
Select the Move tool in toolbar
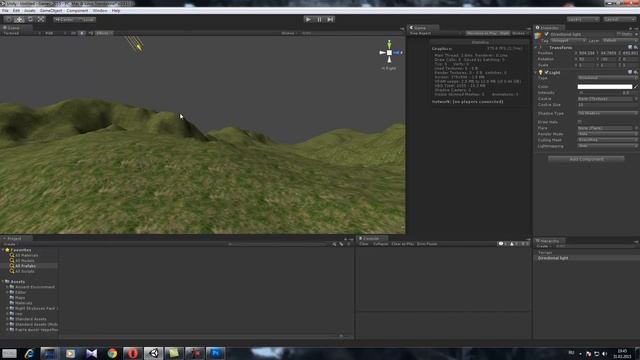point(19,19)
